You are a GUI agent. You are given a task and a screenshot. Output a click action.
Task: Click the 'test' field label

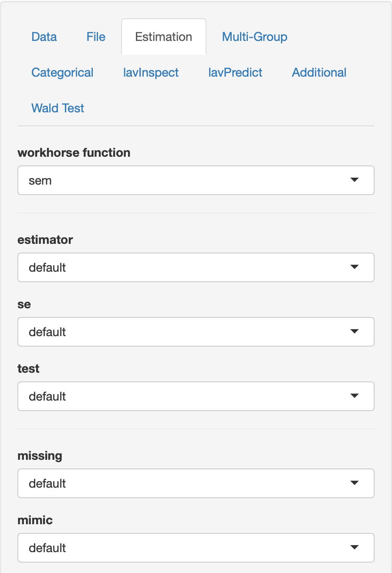point(28,369)
